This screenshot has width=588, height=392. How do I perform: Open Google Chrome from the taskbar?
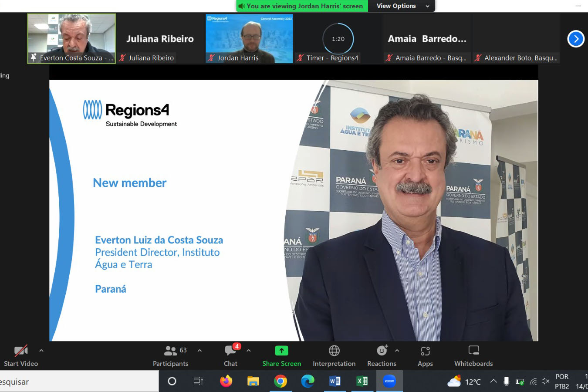[280, 382]
